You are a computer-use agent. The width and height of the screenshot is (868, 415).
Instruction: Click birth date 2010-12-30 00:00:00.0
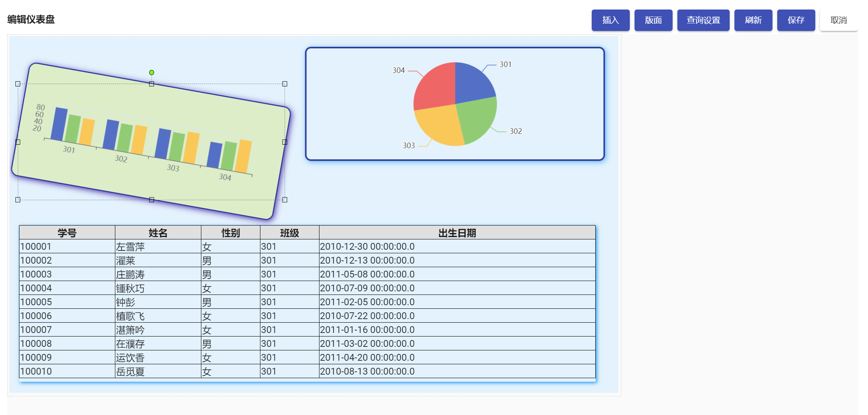pos(457,247)
